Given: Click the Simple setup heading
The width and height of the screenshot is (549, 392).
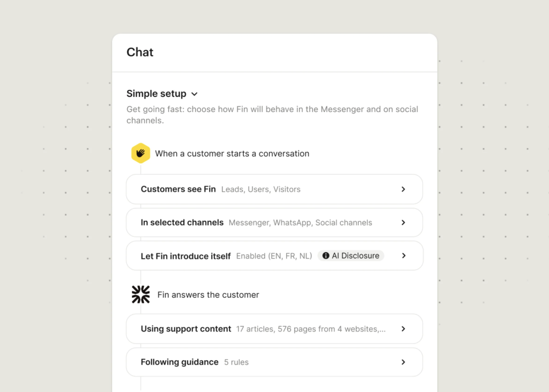Looking at the screenshot, I should pos(156,94).
